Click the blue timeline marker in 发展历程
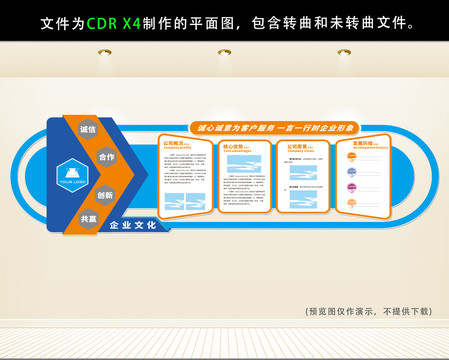This screenshot has height=360, width=449. (352, 172)
